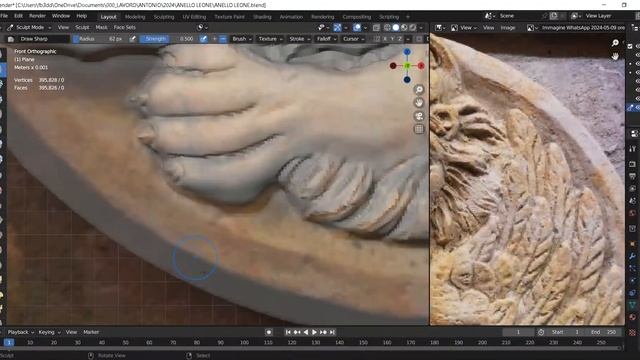Viewport: 640px width, 360px height.
Task: Click the image editor pan hand icon
Action: (x=615, y=56)
